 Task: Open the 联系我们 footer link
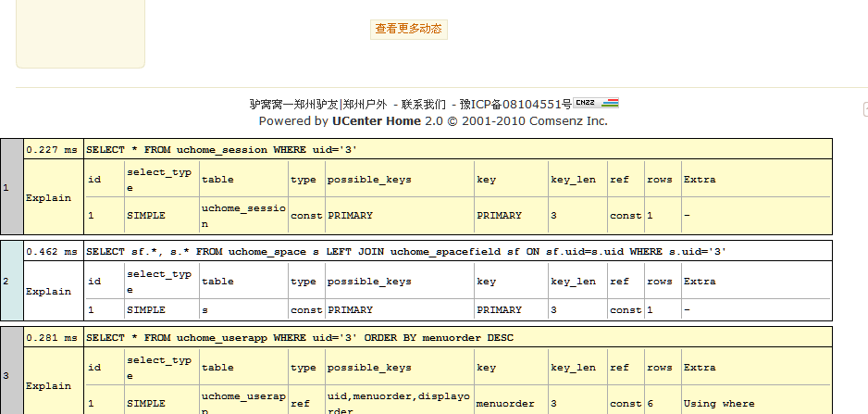[424, 104]
